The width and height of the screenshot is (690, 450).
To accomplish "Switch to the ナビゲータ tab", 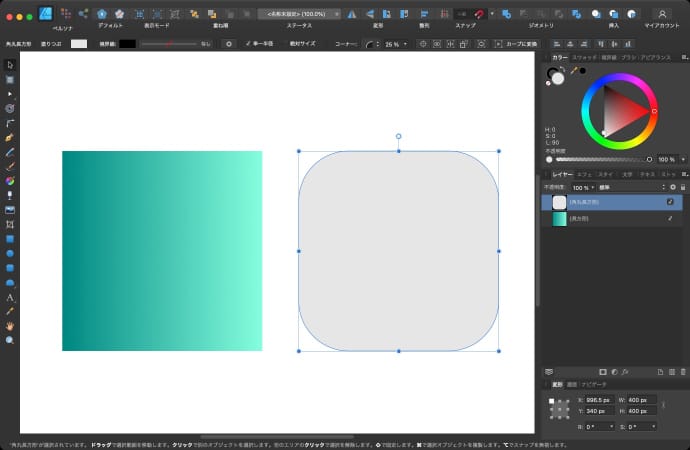I will 594,384.
